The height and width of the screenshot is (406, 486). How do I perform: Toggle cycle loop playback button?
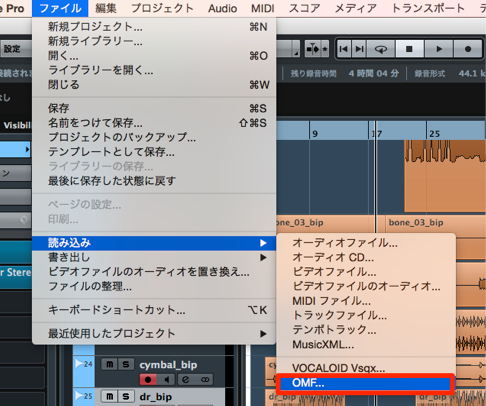coord(381,49)
